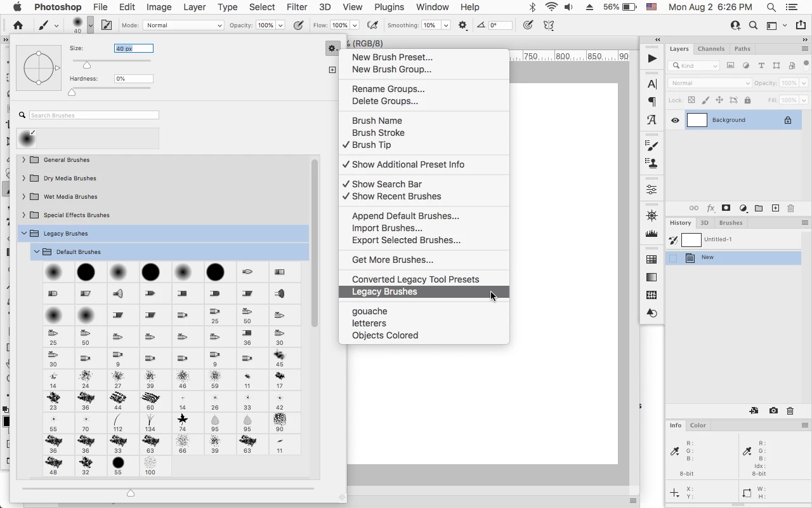The width and height of the screenshot is (812, 508).
Task: Choose New Brush Preset... entry
Action: [x=424, y=57]
